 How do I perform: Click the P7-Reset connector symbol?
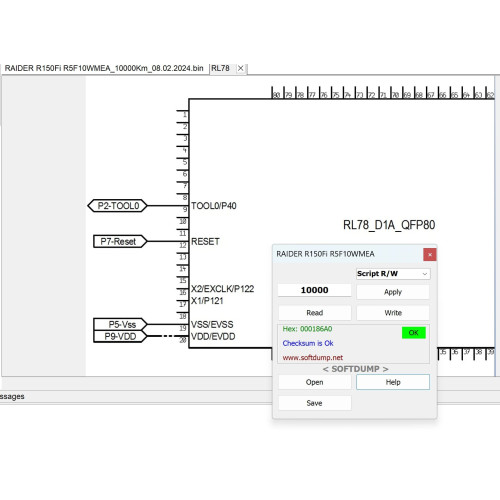[120, 241]
